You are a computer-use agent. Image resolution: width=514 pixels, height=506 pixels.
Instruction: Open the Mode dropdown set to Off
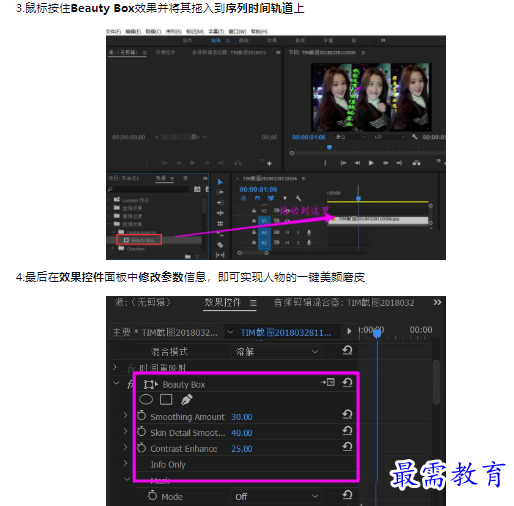tap(276, 497)
